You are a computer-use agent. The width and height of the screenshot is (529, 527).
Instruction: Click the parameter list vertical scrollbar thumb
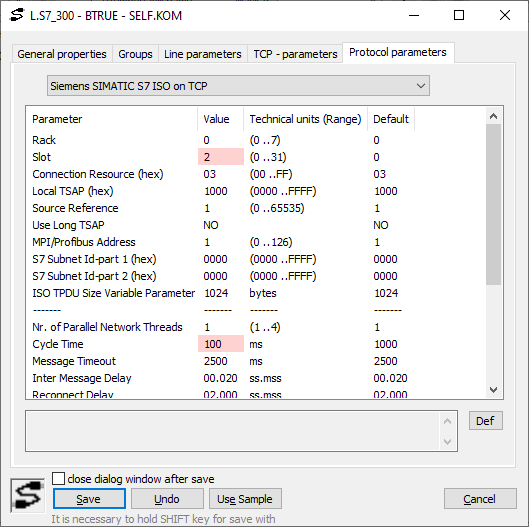tap(493, 204)
